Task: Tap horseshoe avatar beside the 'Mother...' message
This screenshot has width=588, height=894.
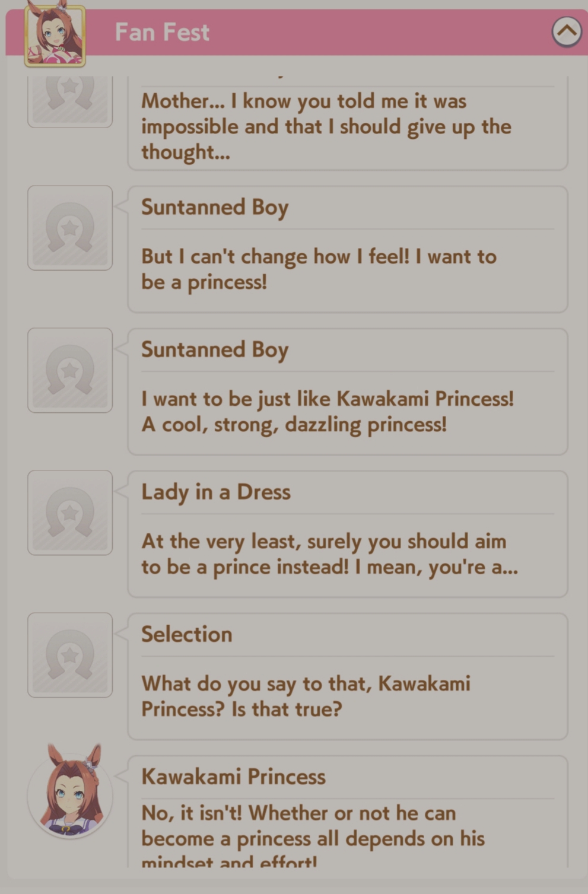Action: 70,101
